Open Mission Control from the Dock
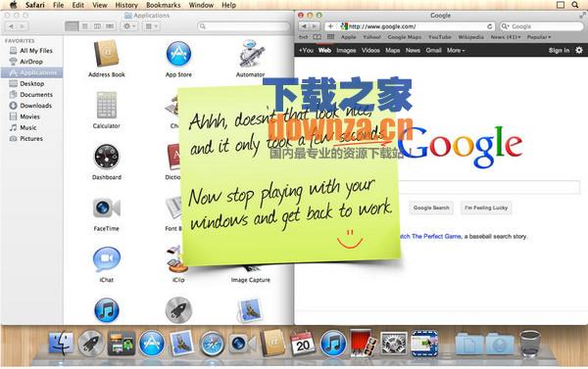 coord(122,344)
